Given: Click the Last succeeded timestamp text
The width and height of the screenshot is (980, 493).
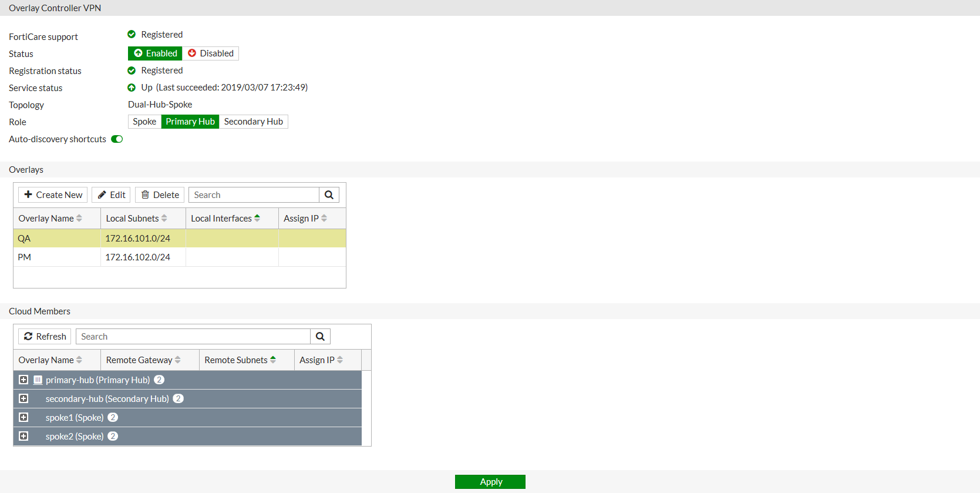Looking at the screenshot, I should click(232, 88).
